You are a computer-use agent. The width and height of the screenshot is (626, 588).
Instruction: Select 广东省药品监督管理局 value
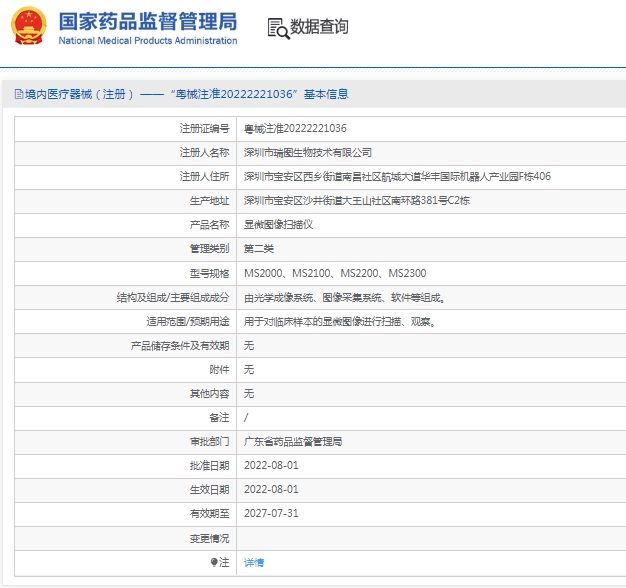293,442
